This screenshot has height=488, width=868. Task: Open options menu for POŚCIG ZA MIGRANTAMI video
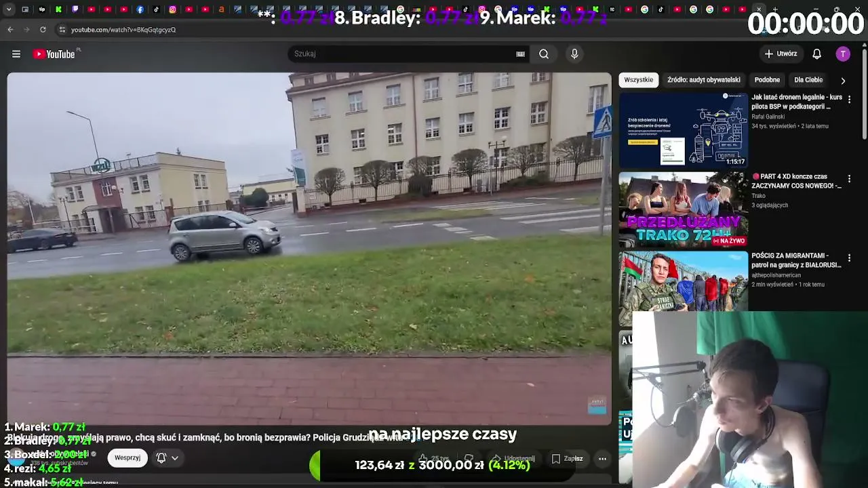pyautogui.click(x=849, y=258)
